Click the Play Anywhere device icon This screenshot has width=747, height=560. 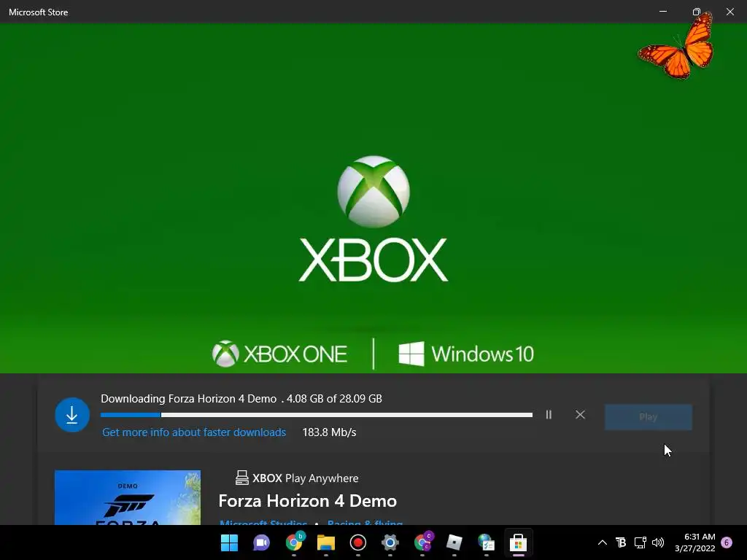(x=241, y=478)
